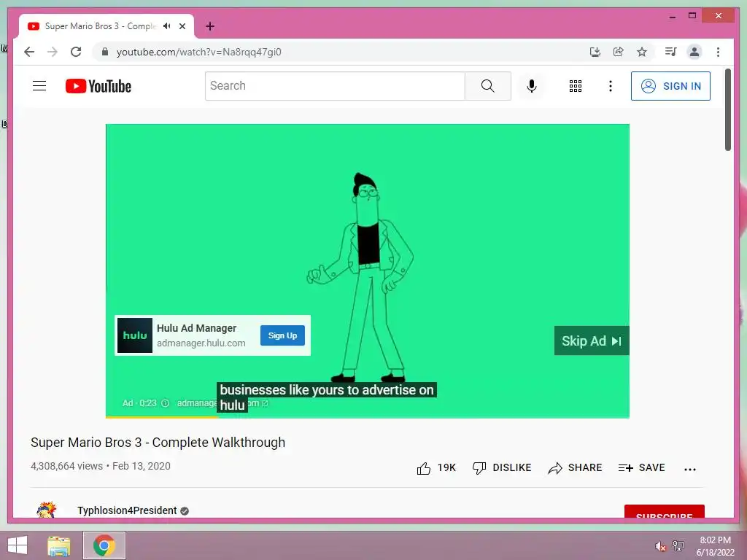Open more actions ellipsis beside SAVE

tap(690, 469)
